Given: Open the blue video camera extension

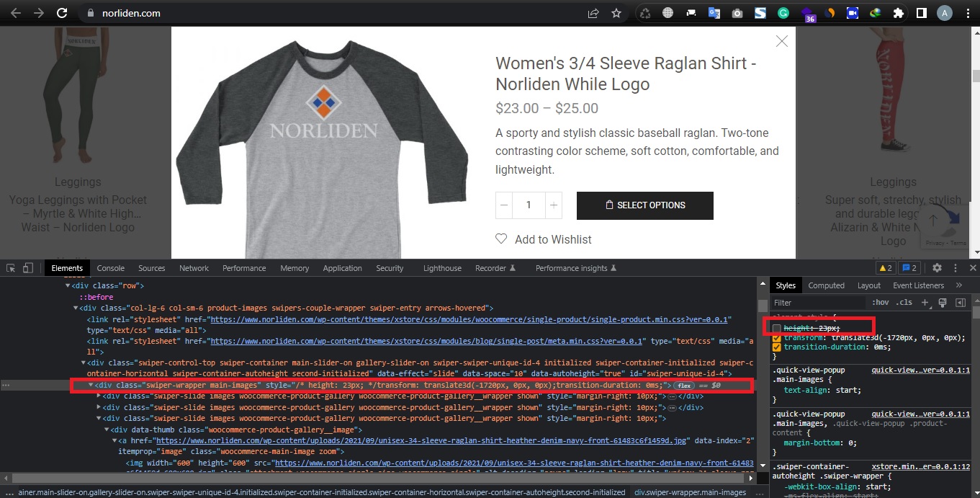Looking at the screenshot, I should [852, 13].
